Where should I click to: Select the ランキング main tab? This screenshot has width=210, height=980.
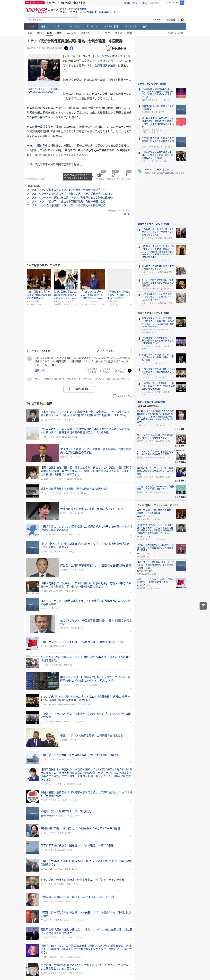point(130,26)
